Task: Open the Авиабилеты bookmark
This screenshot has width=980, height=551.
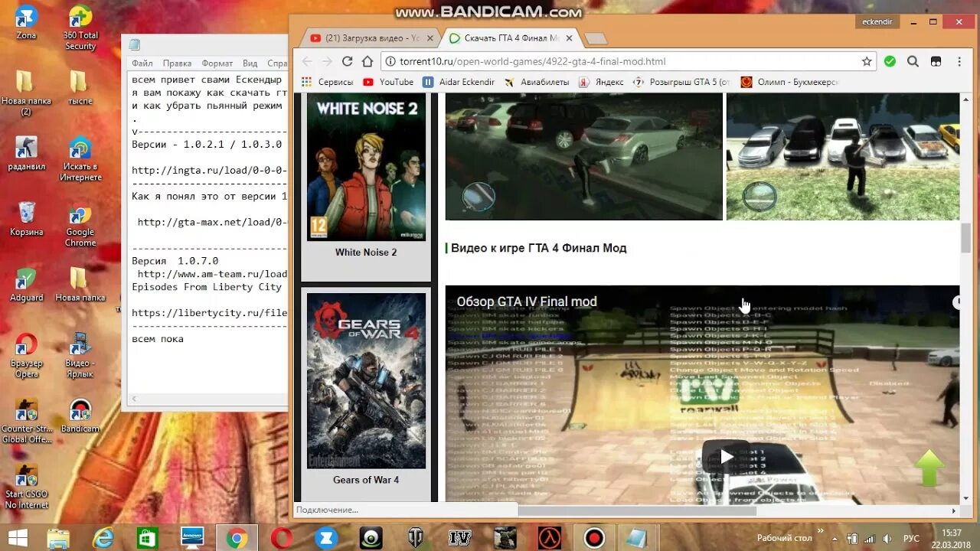Action: point(536,82)
